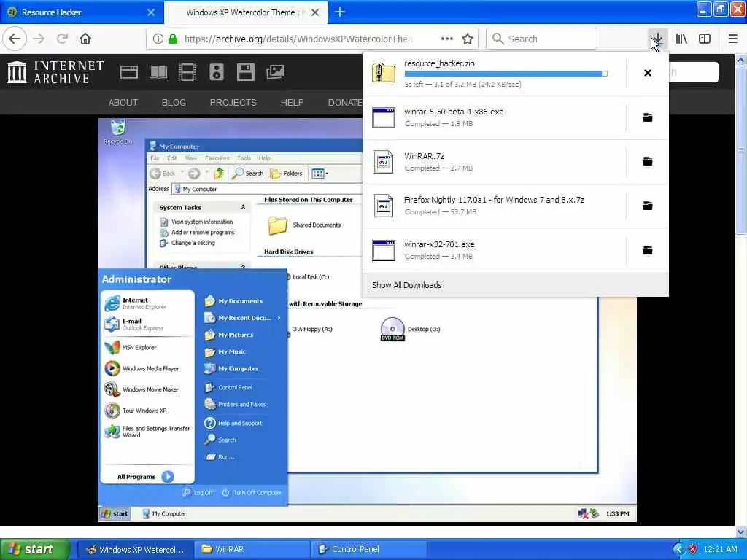Viewport: 747px width, 560px height.
Task: Expand hidden system tray icons
Action: [x=678, y=549]
